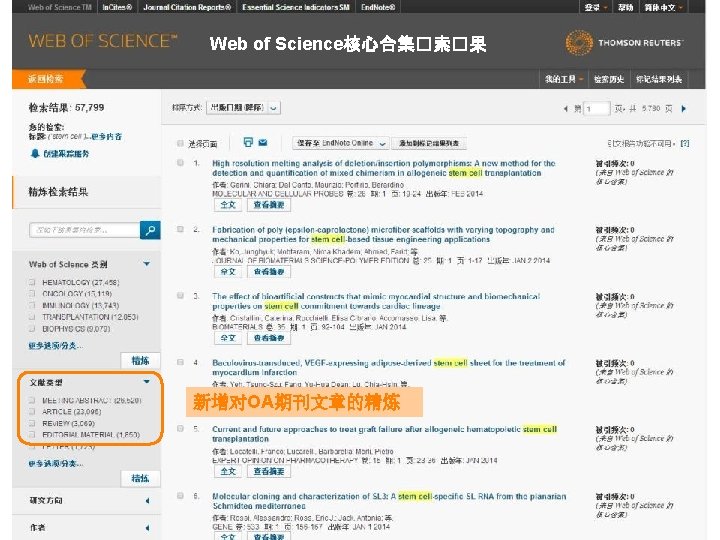
Task: Tick the EDITORIAL MATERIAL checkbox
Action: click(x=32, y=434)
